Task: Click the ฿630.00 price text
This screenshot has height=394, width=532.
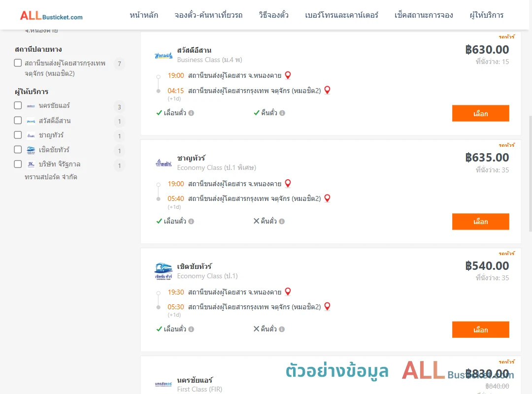Action: 487,50
